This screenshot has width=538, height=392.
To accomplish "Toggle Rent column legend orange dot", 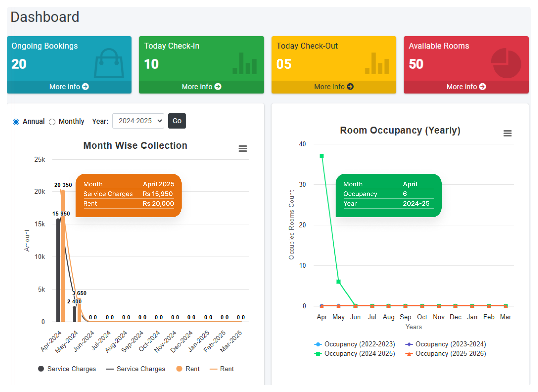I will [179, 369].
